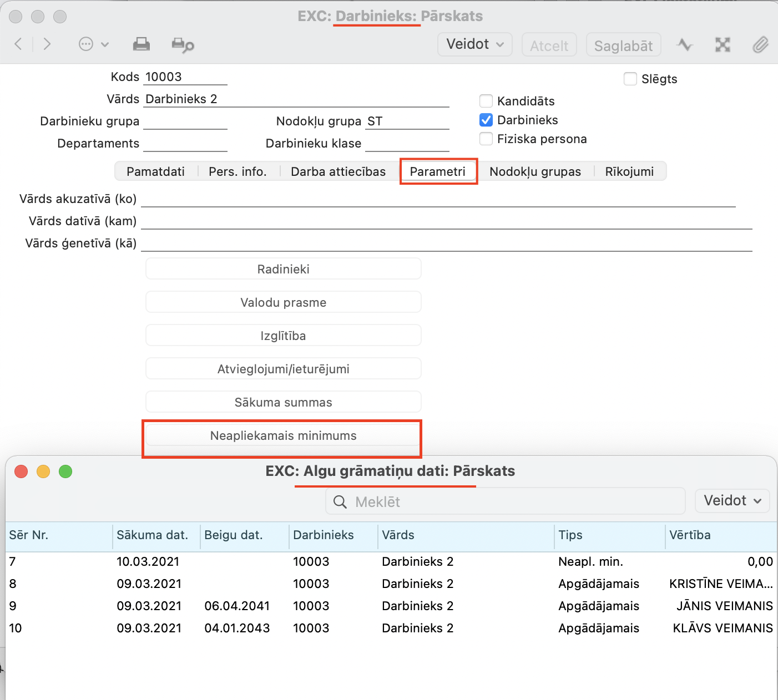Click the print preview icon

[183, 45]
